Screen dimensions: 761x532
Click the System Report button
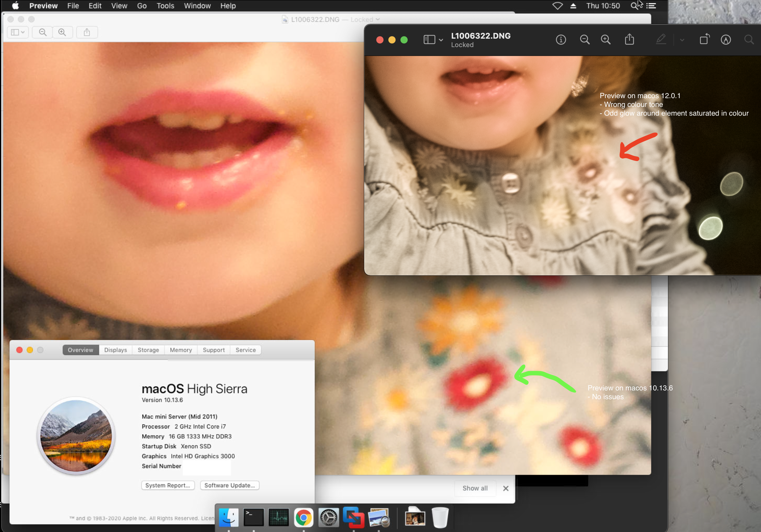point(168,485)
